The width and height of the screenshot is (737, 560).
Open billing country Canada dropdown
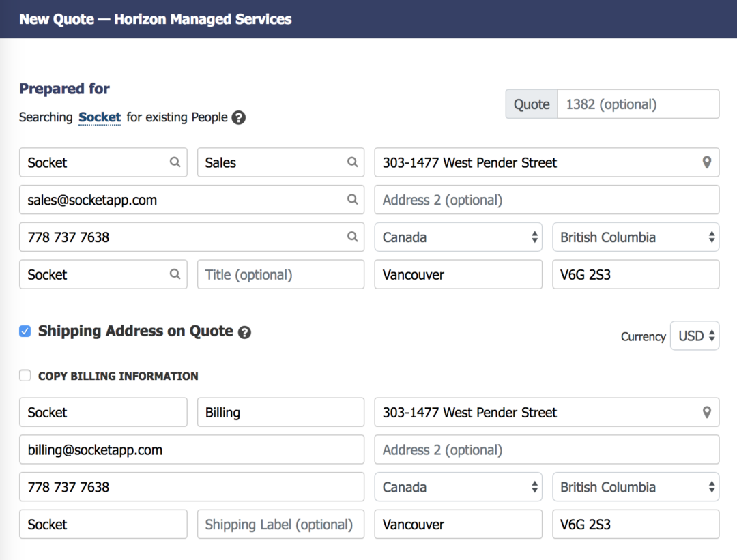click(x=459, y=237)
